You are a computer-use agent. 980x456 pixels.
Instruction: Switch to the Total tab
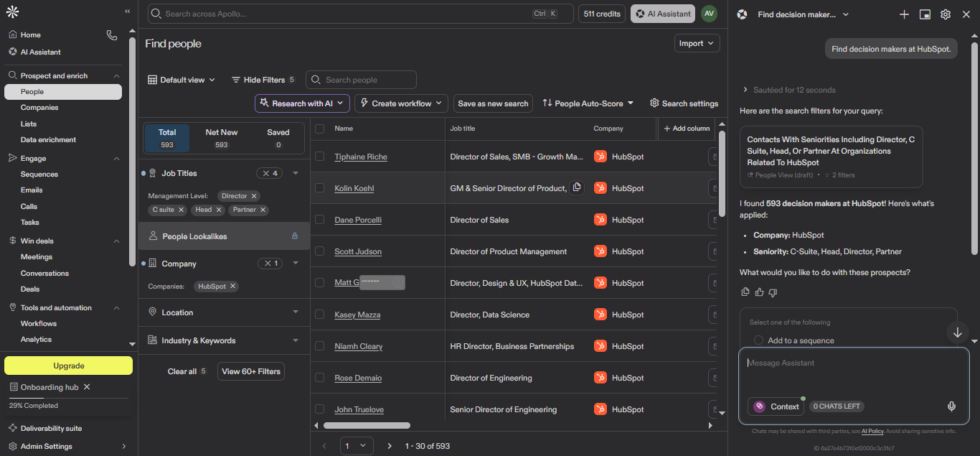point(167,138)
